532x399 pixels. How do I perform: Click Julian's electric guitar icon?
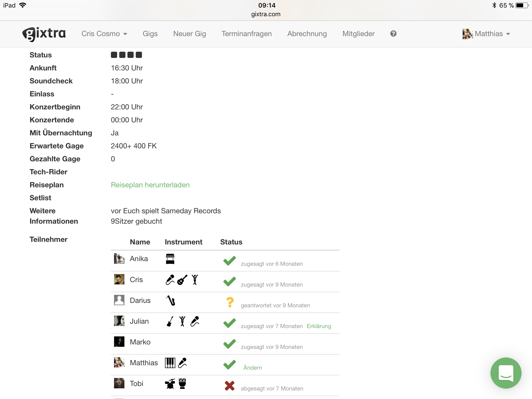point(170,321)
